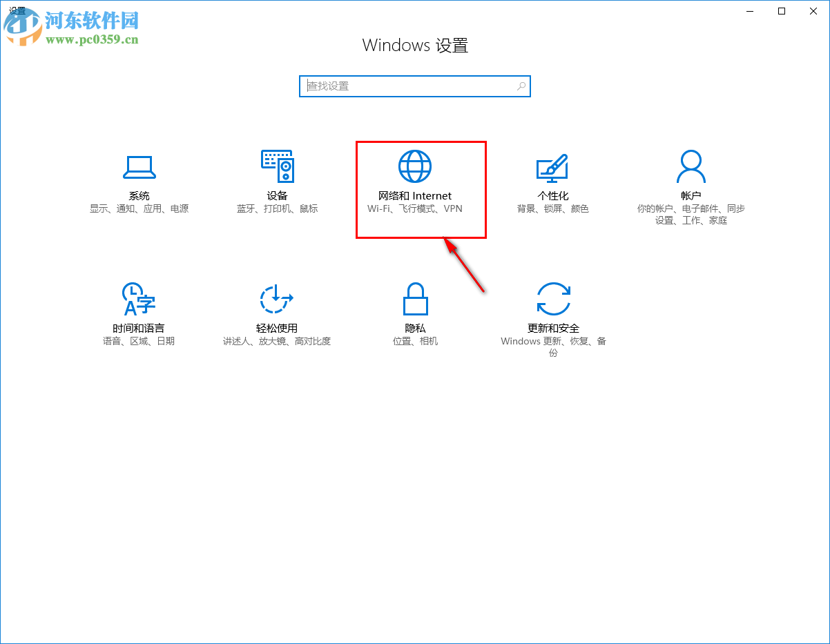Click the Windows 设置 page title
Viewport: 830px width, 644px height.
pos(415,45)
